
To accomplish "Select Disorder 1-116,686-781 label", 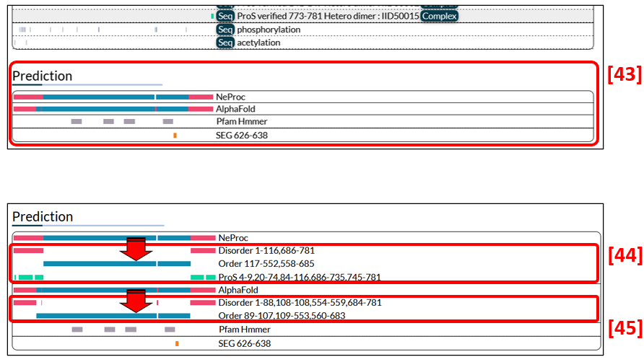I will pyautogui.click(x=266, y=251).
